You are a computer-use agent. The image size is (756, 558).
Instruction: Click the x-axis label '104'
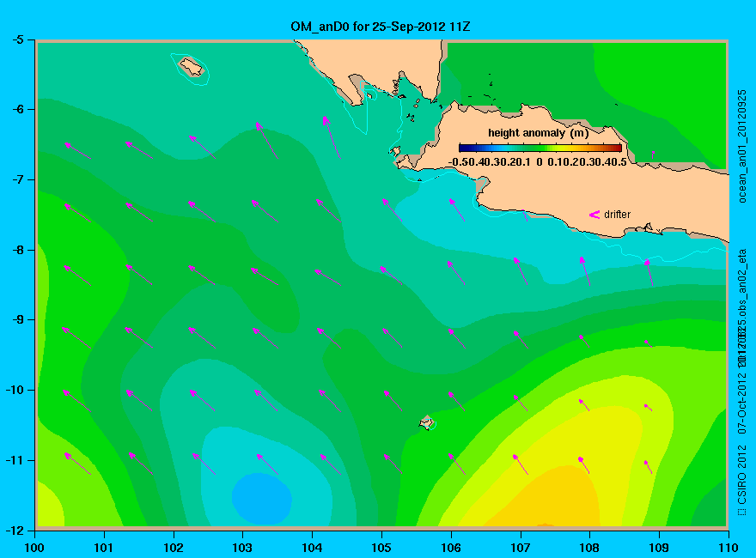(312, 548)
